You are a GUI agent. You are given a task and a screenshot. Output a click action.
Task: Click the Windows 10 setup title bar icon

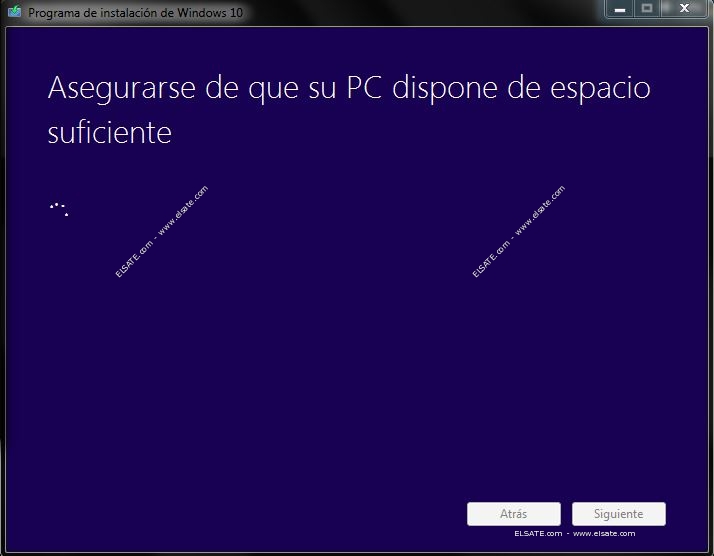[14, 11]
